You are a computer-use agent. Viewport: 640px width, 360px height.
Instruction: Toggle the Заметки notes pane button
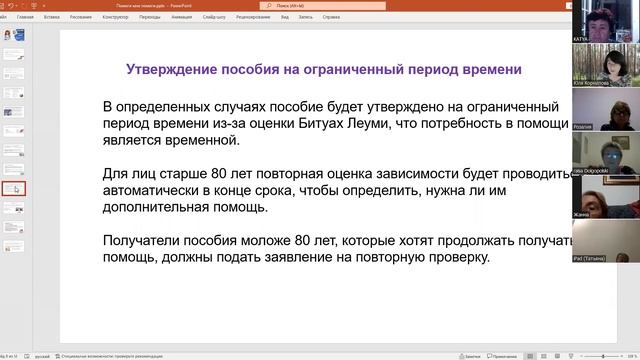470,356
